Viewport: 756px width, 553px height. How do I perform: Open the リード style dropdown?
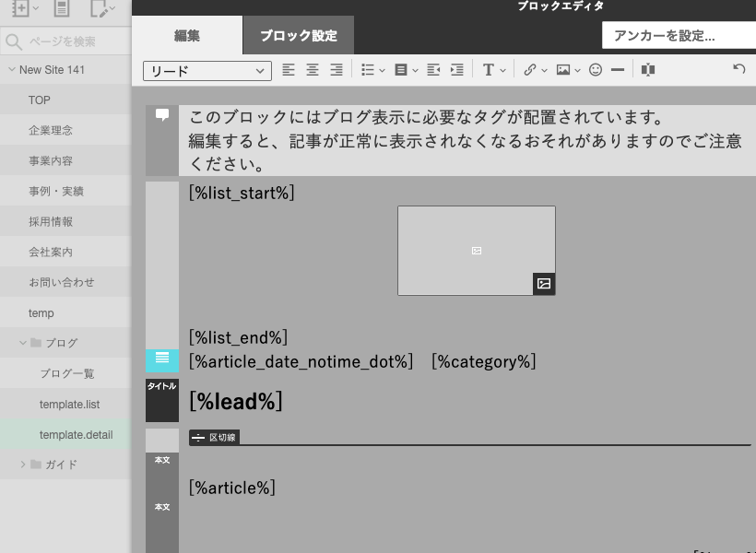point(207,71)
